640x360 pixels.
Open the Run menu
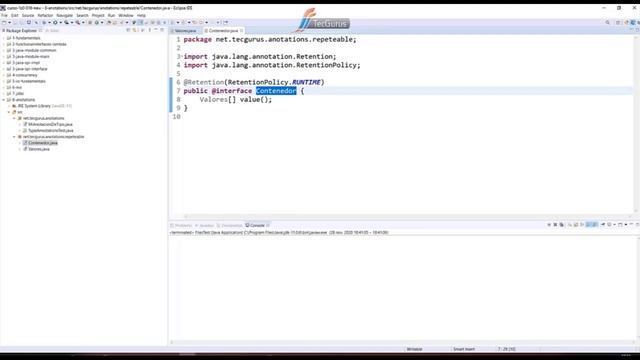[x=111, y=15]
